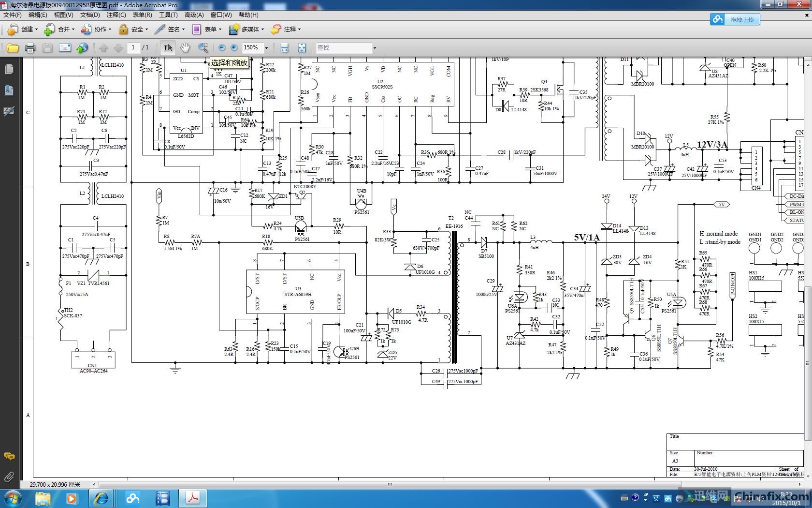Click the vertical scrollbar thumb
The width and height of the screenshot is (812, 508).
808,363
